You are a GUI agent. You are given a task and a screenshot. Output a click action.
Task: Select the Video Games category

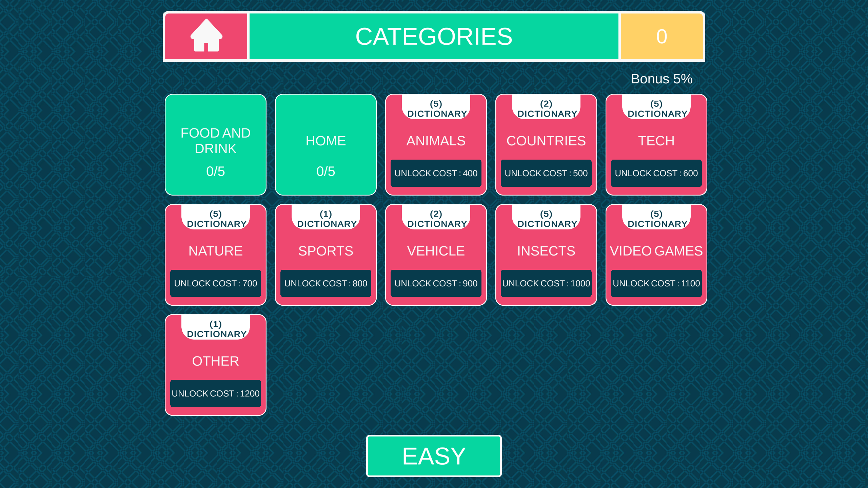[x=656, y=251]
